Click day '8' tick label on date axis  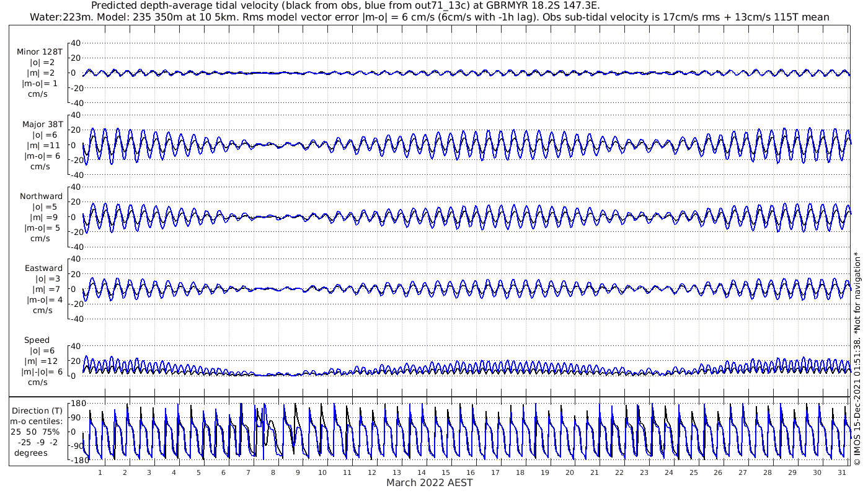coord(273,472)
